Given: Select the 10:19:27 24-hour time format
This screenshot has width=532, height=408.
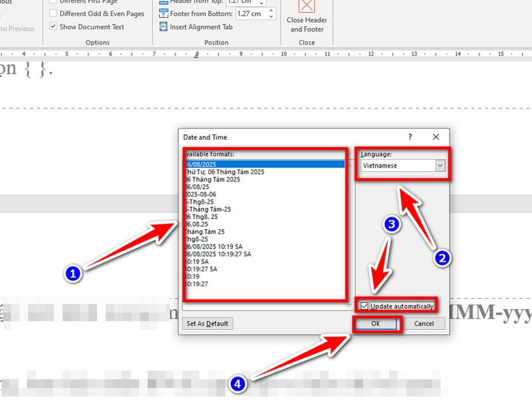Looking at the screenshot, I should [265, 284].
